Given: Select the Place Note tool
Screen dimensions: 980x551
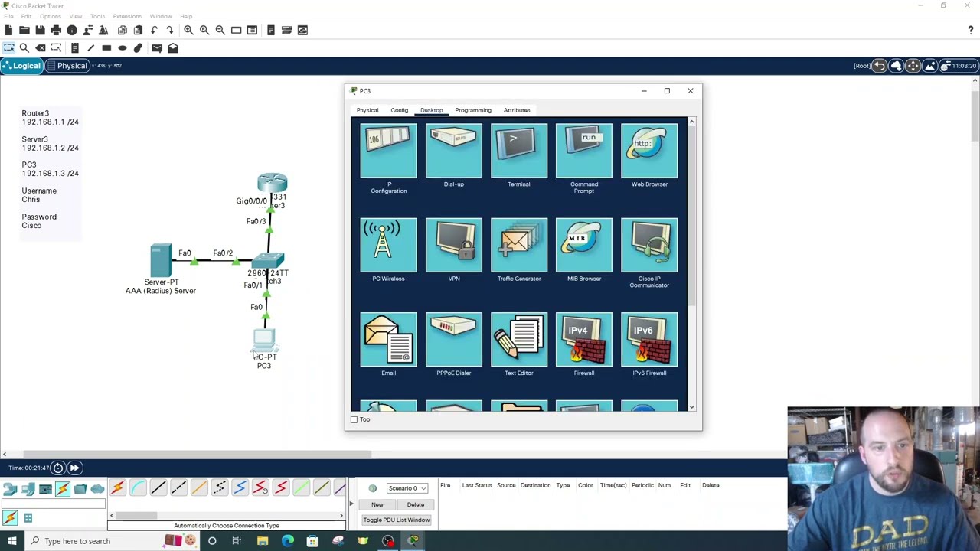Looking at the screenshot, I should [x=74, y=48].
